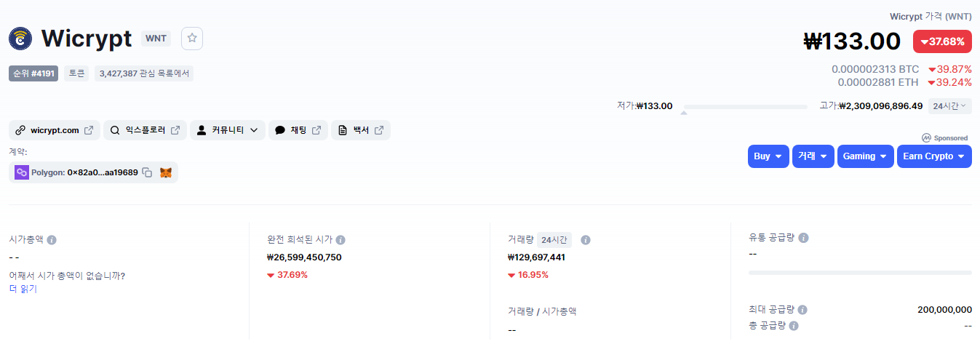Expand the Earn Crypto dropdown
The image size is (980, 344).
click(x=934, y=156)
